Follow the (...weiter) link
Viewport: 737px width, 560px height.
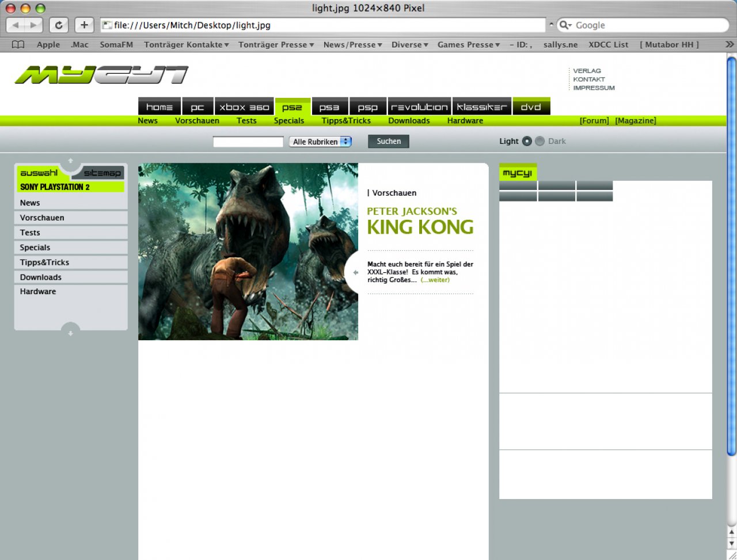[435, 280]
